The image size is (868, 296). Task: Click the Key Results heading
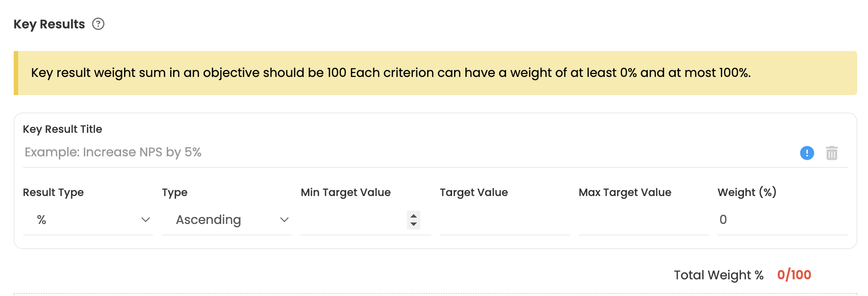point(49,24)
